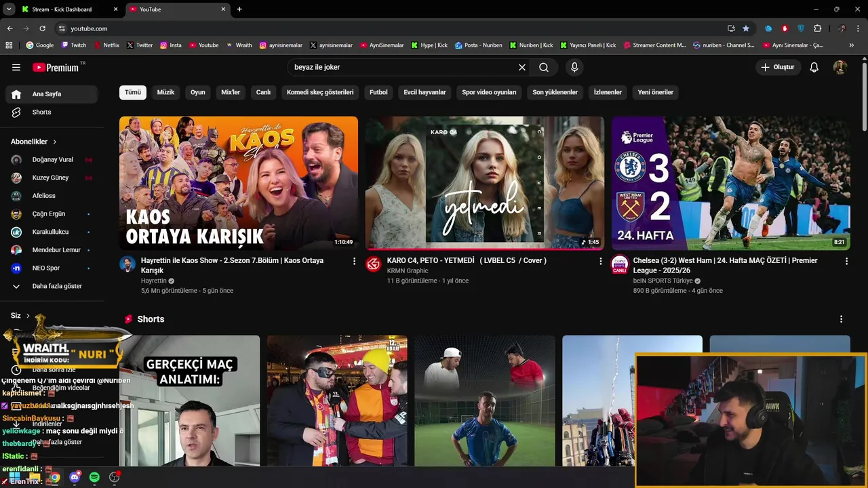The width and height of the screenshot is (868, 488).
Task: Select the Yeni öneriler chip
Action: click(x=656, y=92)
